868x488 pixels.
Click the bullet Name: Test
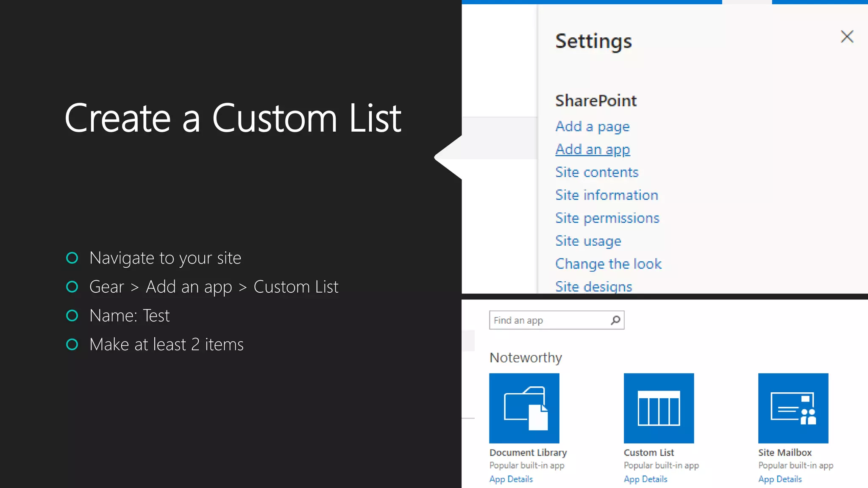click(x=129, y=316)
